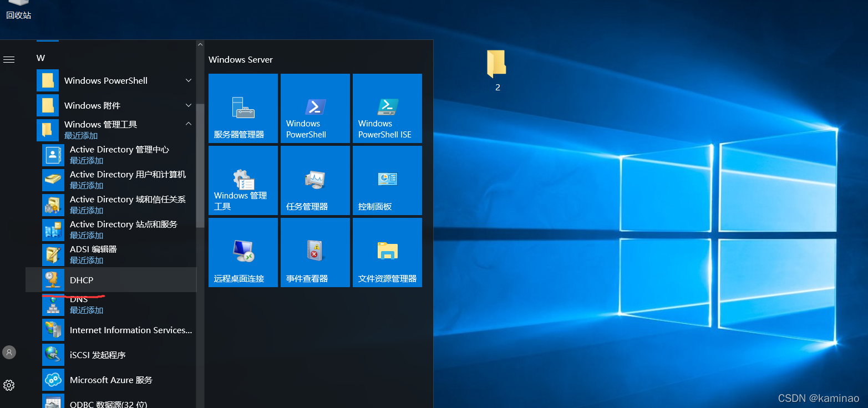Click the Windows 附件 folder icon
Viewport: 868px width, 408px height.
pyautogui.click(x=48, y=105)
